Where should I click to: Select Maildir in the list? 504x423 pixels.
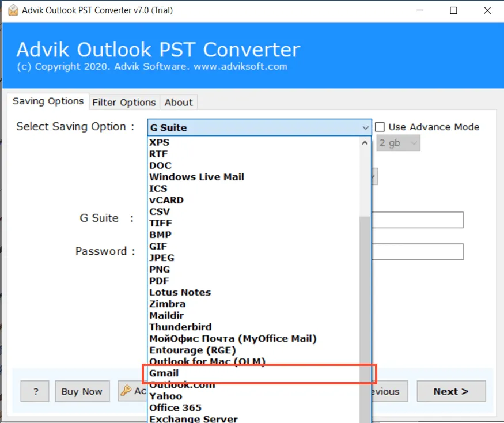254,316
